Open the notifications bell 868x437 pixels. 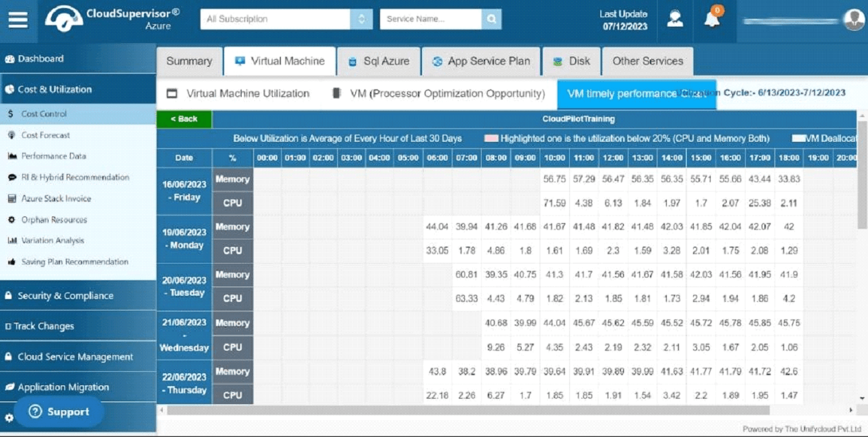point(712,19)
